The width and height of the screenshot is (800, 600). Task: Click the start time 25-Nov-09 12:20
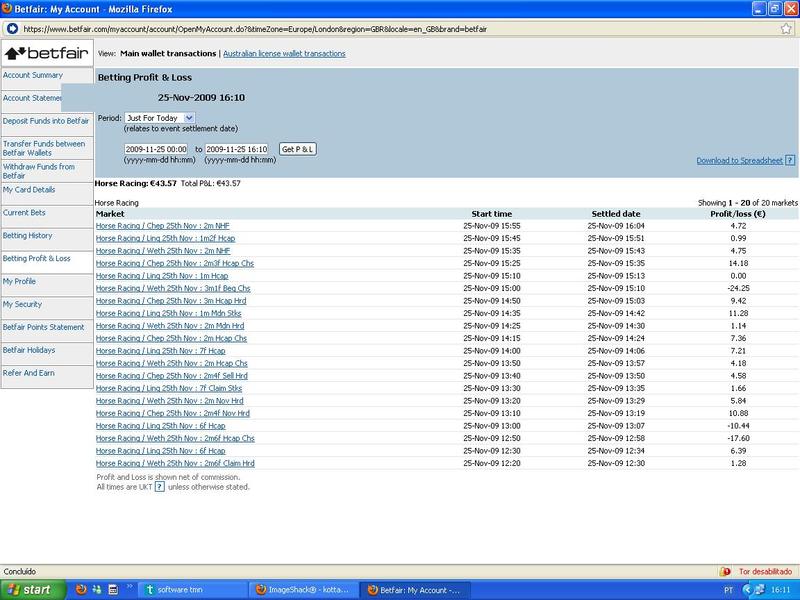pos(491,463)
